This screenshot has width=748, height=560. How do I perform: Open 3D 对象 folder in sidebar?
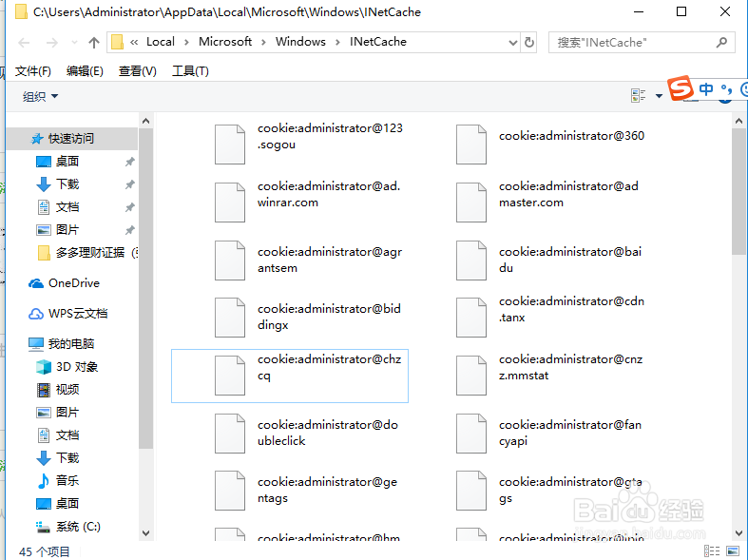[76, 367]
